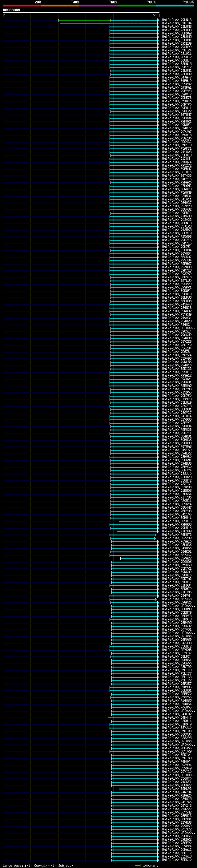Open entry UniRef100_Q9U600
This screenshot has height=868, width=197.
click(176, 663)
